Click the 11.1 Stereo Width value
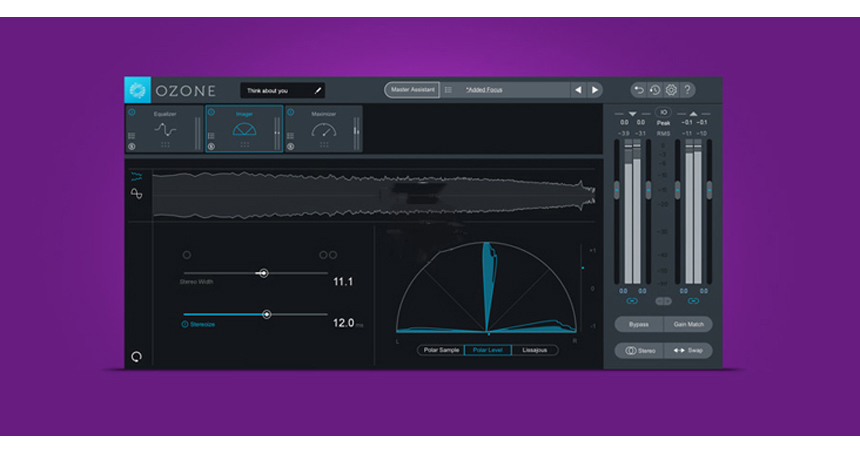The width and height of the screenshot is (860, 451). coord(343,282)
